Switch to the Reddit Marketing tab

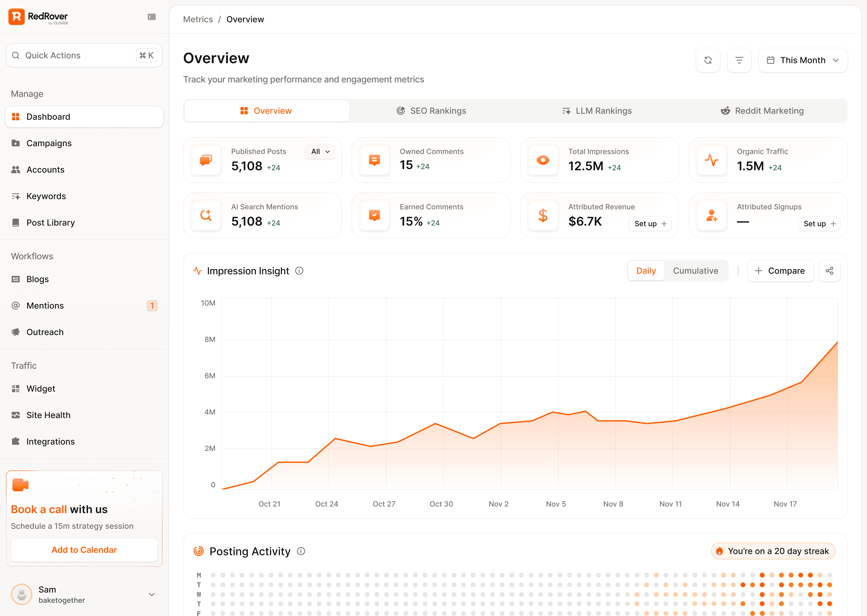click(x=762, y=111)
